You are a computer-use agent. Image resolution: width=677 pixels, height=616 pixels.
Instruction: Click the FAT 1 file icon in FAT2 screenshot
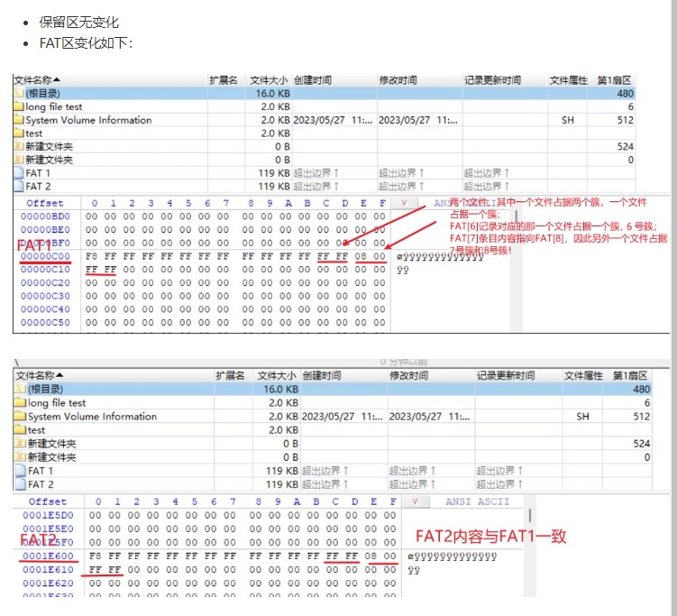21,471
